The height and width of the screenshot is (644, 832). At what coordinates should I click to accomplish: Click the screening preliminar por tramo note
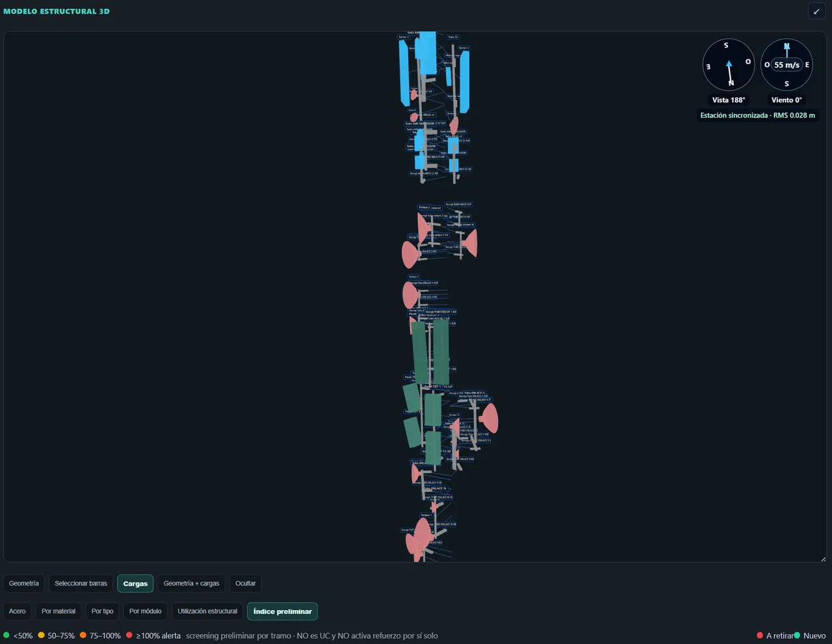click(x=312, y=636)
